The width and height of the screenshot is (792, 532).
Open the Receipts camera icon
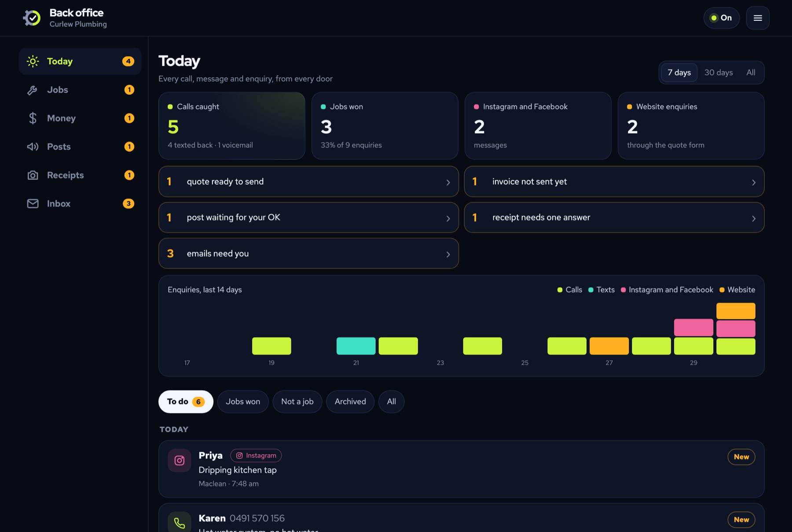pos(33,175)
